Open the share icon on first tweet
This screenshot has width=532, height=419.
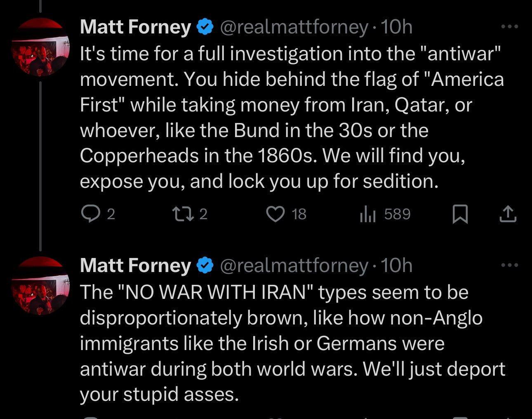pos(508,214)
